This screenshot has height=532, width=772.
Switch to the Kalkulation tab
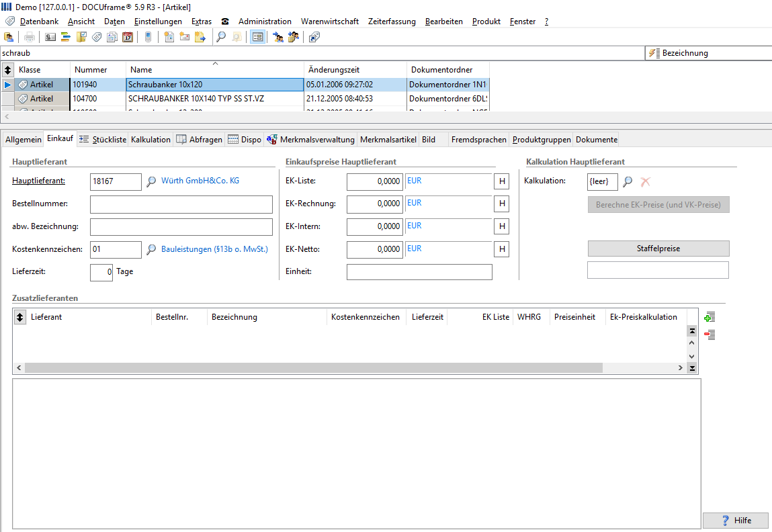(x=151, y=140)
